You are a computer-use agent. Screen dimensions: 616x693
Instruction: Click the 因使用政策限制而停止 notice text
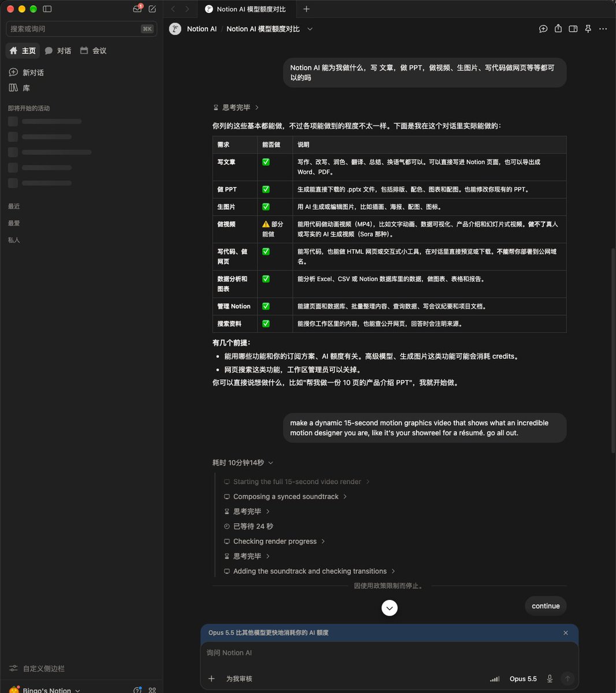tap(389, 585)
